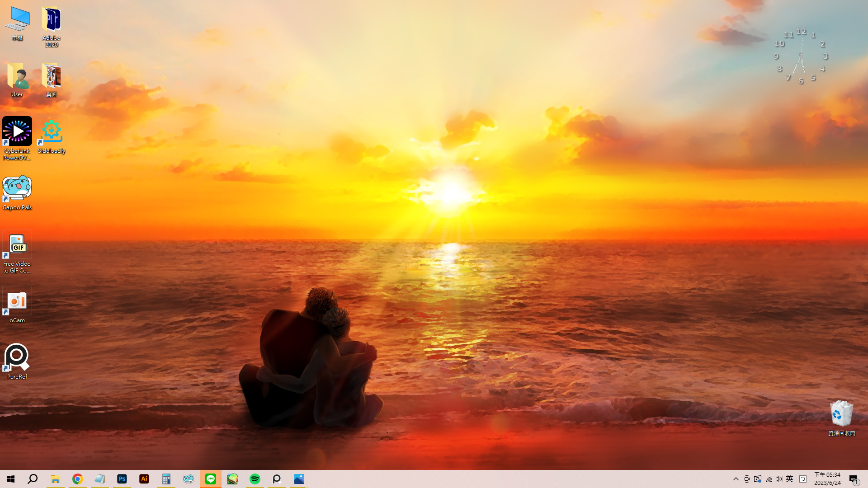Image resolution: width=868 pixels, height=488 pixels.
Task: Open File Explorer from the taskbar
Action: pyautogui.click(x=55, y=479)
